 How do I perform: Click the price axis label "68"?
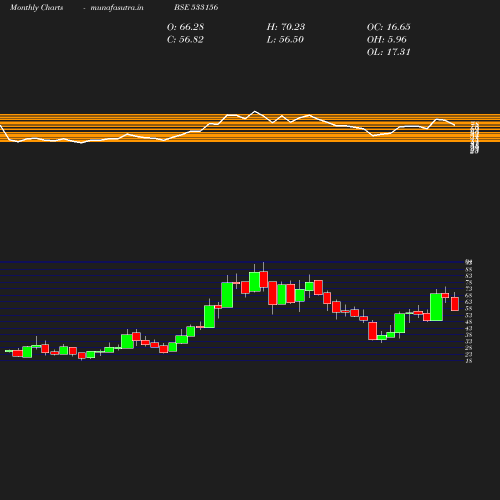(469, 295)
